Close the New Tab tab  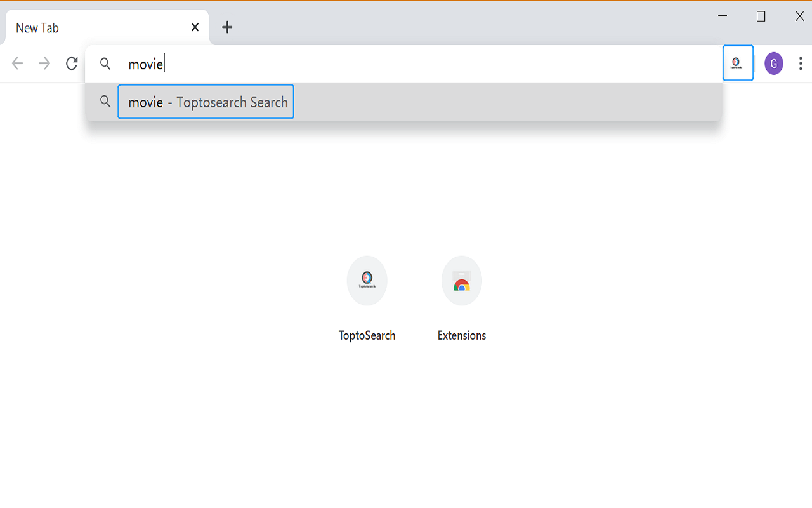point(195,27)
